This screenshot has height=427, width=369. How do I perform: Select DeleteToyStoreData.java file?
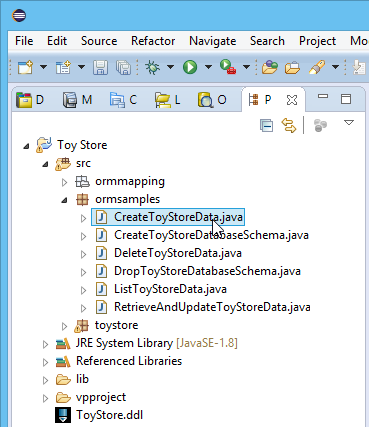178,253
